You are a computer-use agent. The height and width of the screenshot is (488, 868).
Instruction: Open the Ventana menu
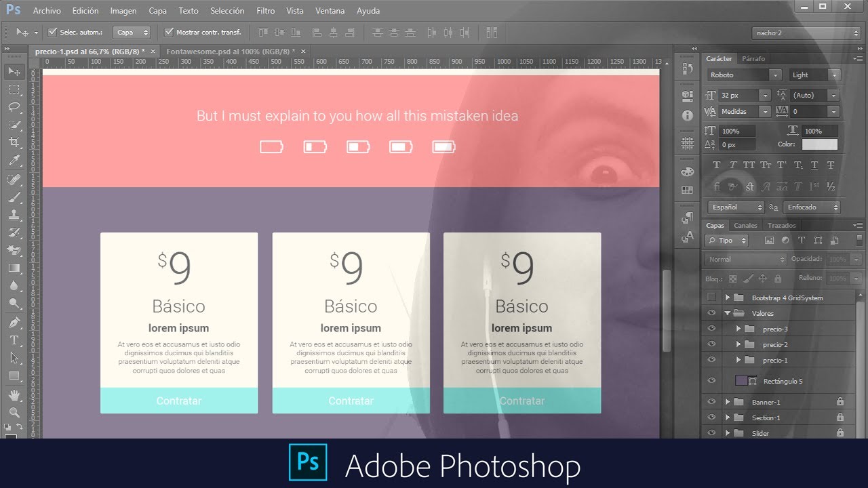[x=330, y=11]
